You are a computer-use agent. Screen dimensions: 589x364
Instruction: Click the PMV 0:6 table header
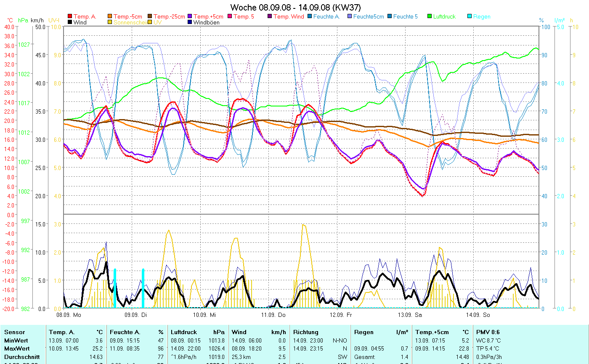(x=488, y=332)
